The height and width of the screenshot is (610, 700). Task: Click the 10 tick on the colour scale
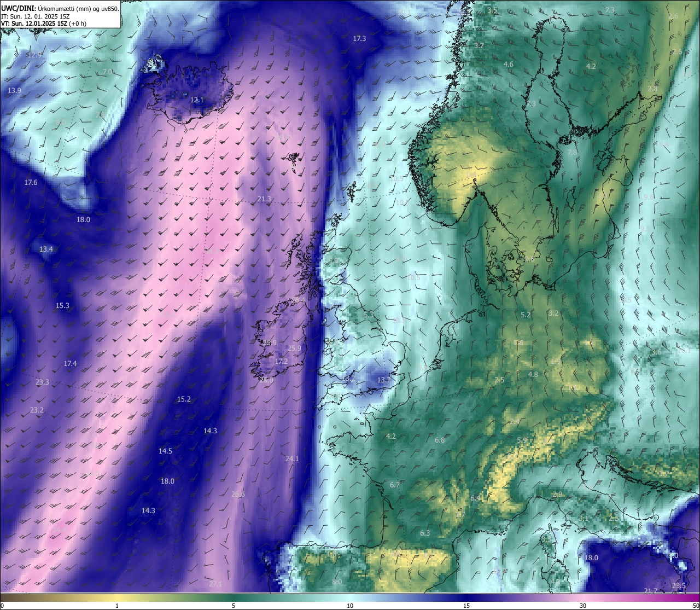click(350, 606)
